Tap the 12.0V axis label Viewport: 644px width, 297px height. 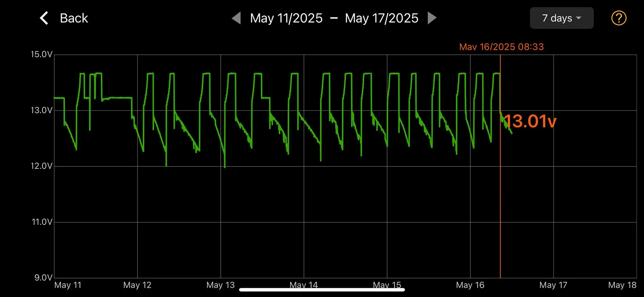coord(42,166)
